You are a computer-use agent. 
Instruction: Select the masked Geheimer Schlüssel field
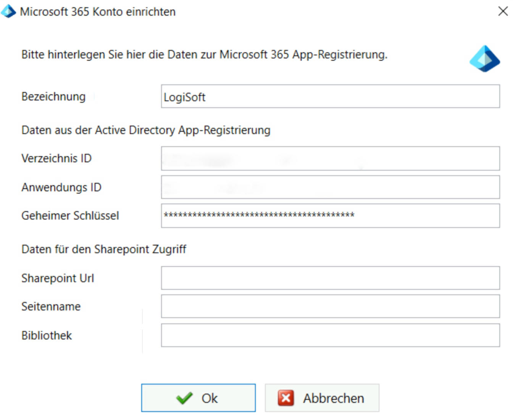pyautogui.click(x=330, y=216)
